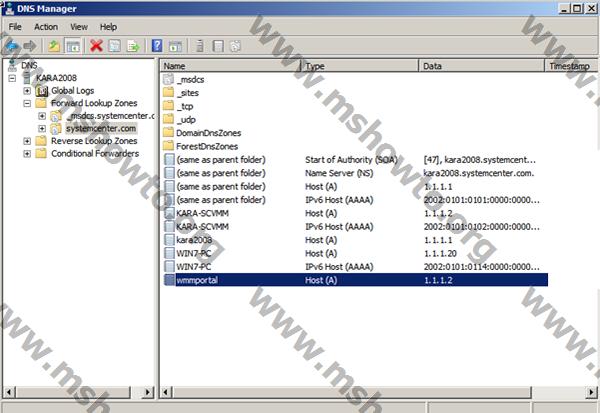Go up one level with folder arrow icon
Image resolution: width=600 pixels, height=413 pixels.
[x=54, y=46]
